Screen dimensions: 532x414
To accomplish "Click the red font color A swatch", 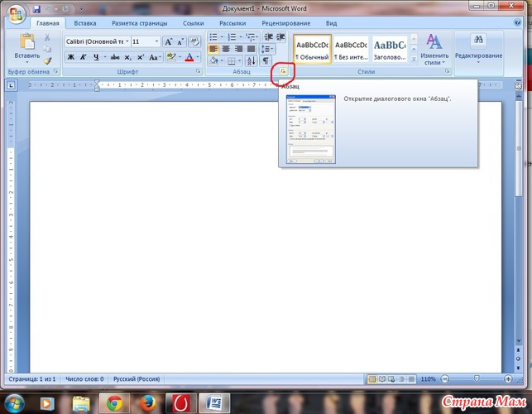I will tap(189, 56).
